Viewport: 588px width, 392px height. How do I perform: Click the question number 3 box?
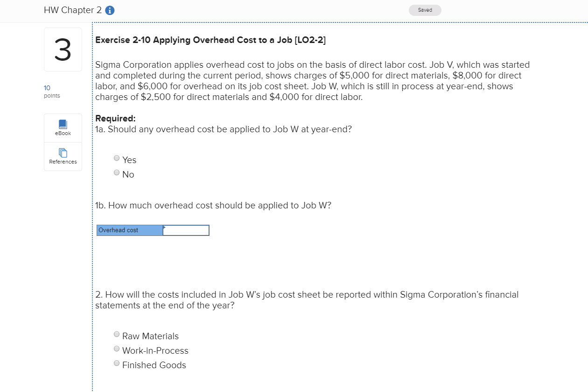point(63,49)
